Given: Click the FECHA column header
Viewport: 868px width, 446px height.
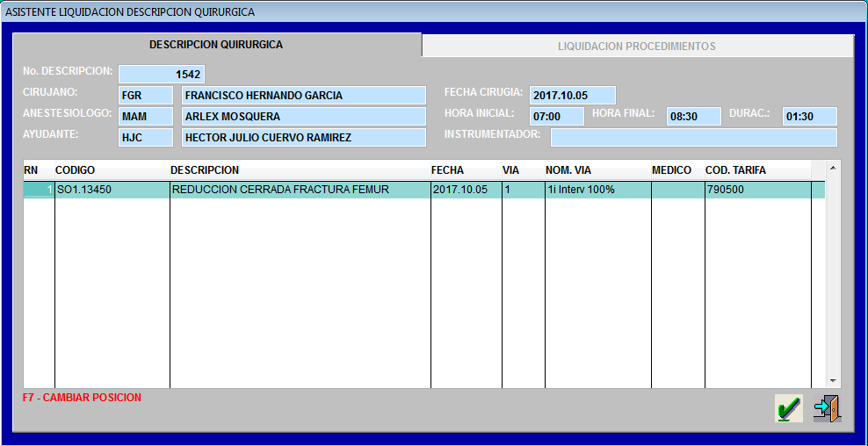Looking at the screenshot, I should pyautogui.click(x=467, y=169).
